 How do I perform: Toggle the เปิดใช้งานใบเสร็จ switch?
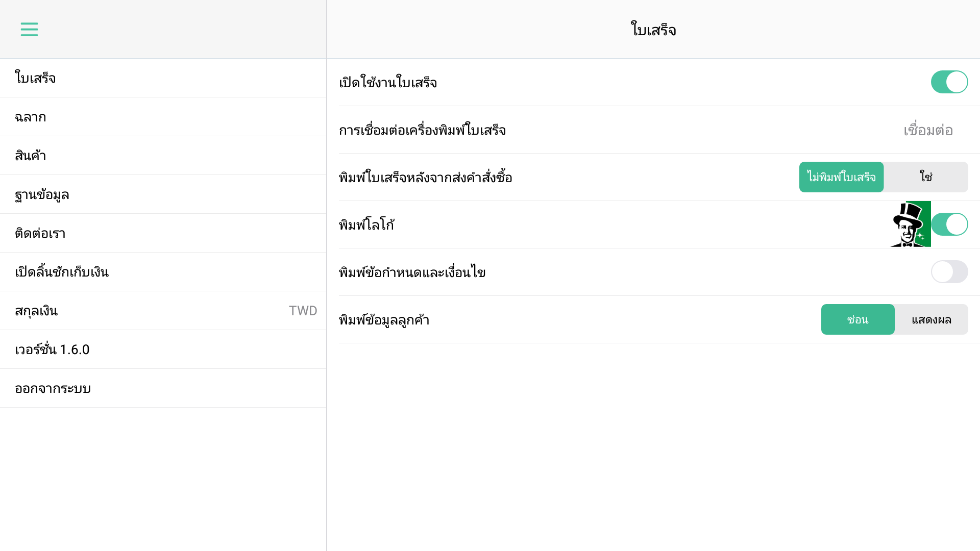949,82
